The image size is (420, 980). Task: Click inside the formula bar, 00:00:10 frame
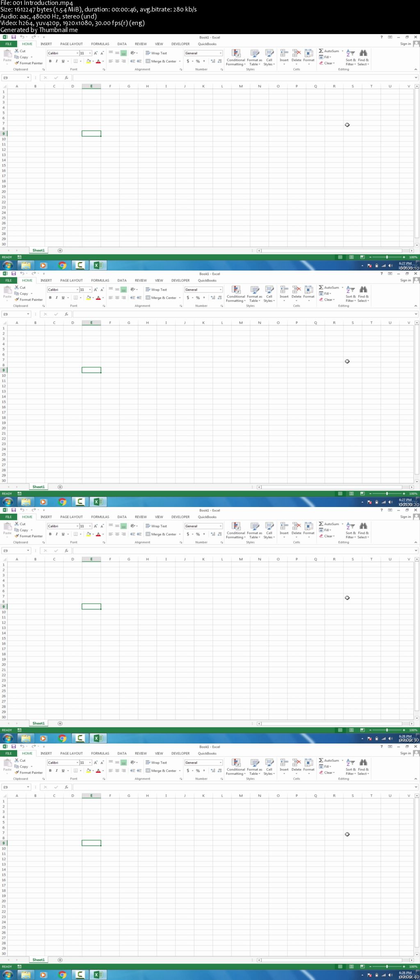pyautogui.click(x=245, y=78)
